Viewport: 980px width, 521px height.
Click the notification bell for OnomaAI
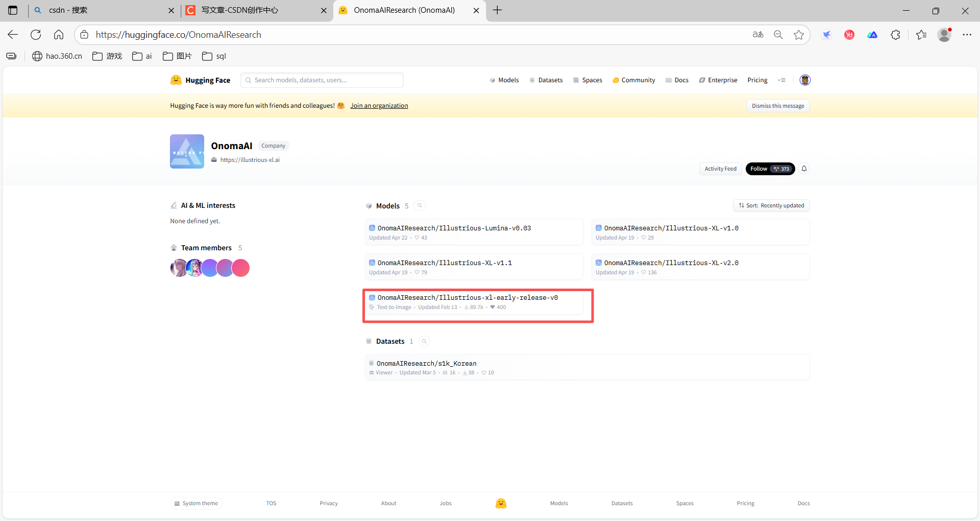804,169
